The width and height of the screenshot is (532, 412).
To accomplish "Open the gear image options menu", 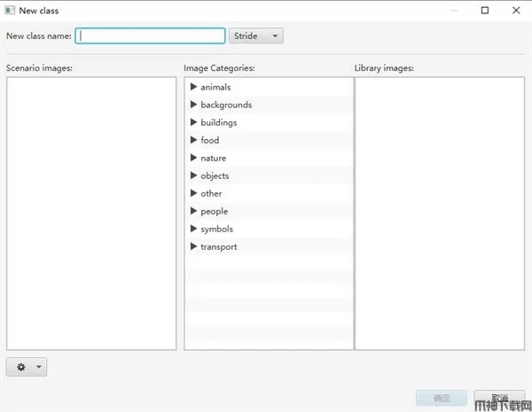I will point(27,367).
